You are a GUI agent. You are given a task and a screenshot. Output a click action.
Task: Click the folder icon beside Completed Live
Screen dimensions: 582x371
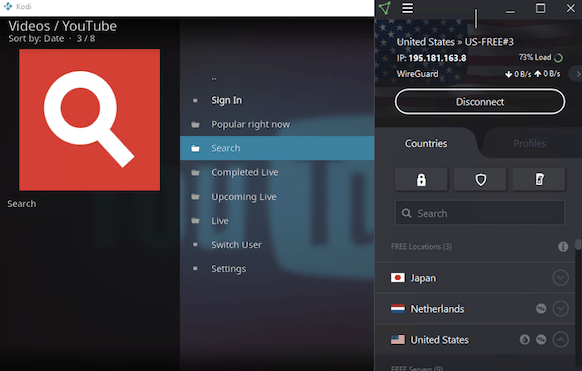[195, 173]
